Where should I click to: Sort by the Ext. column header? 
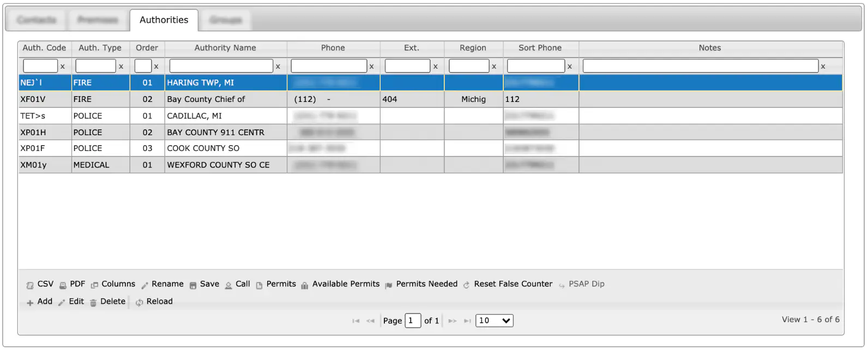click(x=412, y=48)
